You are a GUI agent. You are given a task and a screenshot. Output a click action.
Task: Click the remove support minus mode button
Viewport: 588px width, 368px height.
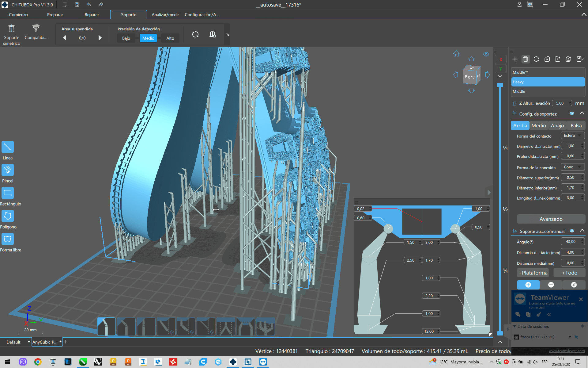[551, 285]
